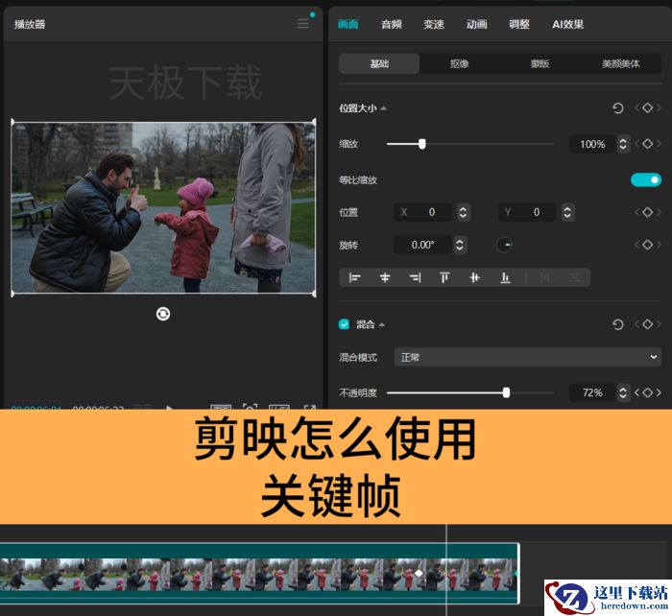Reset the 位置大小 section
Screen dimensions: 672x616
(617, 108)
